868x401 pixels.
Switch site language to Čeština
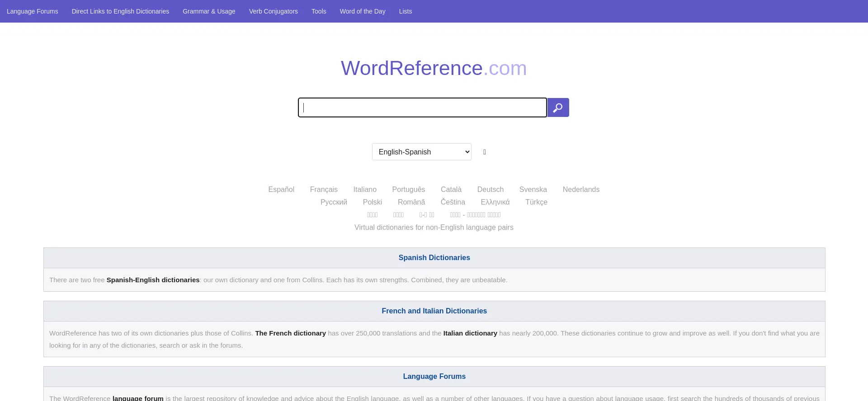pyautogui.click(x=453, y=202)
